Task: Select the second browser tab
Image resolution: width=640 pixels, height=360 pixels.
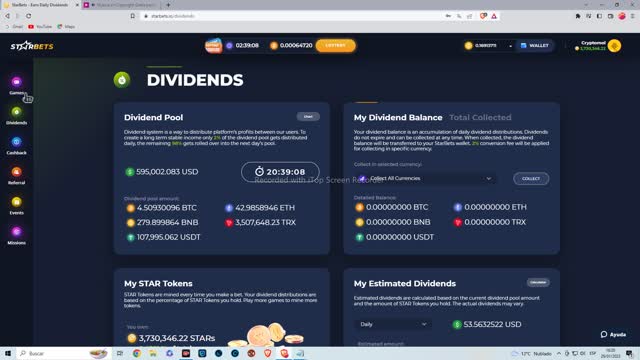Action: [x=121, y=5]
